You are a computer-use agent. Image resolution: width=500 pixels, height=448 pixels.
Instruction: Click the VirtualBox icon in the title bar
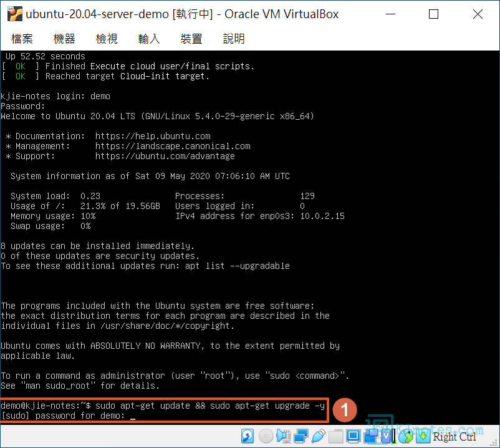(15, 14)
